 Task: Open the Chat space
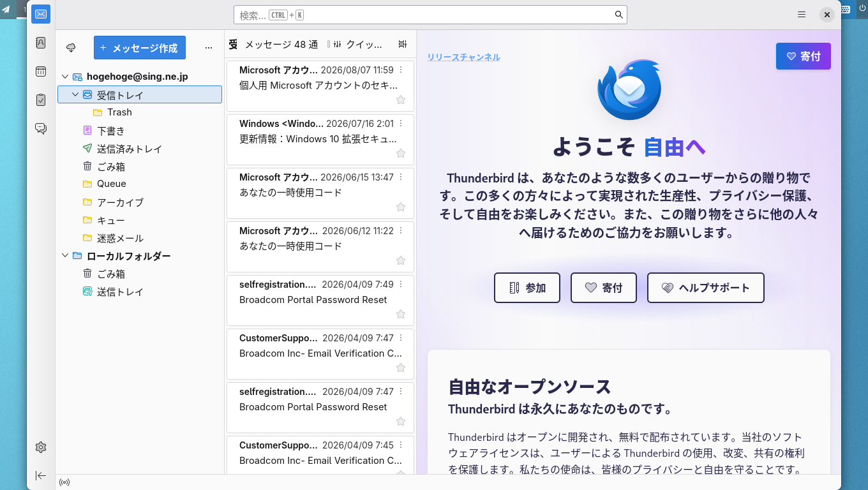click(x=41, y=128)
